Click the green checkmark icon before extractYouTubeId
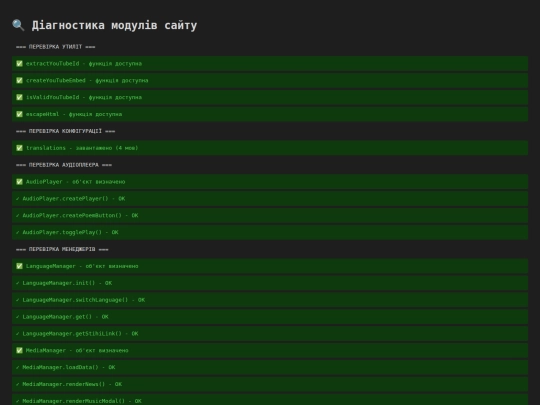Screen dimensions: 540x405 19,63
